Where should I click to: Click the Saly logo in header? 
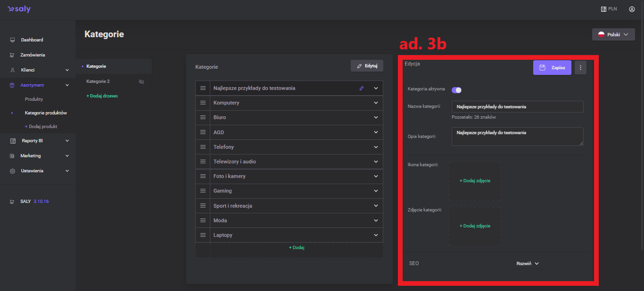point(19,9)
